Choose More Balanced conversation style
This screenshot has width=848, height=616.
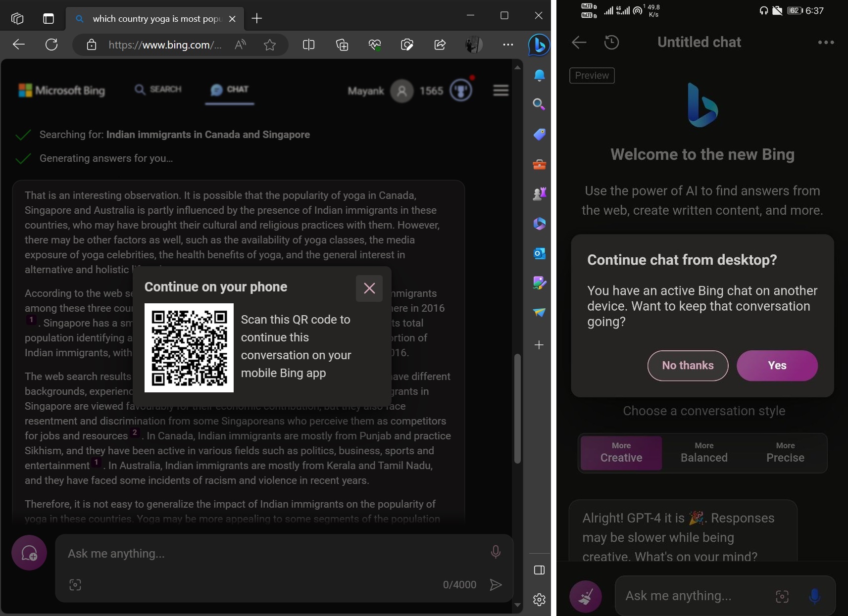point(704,453)
